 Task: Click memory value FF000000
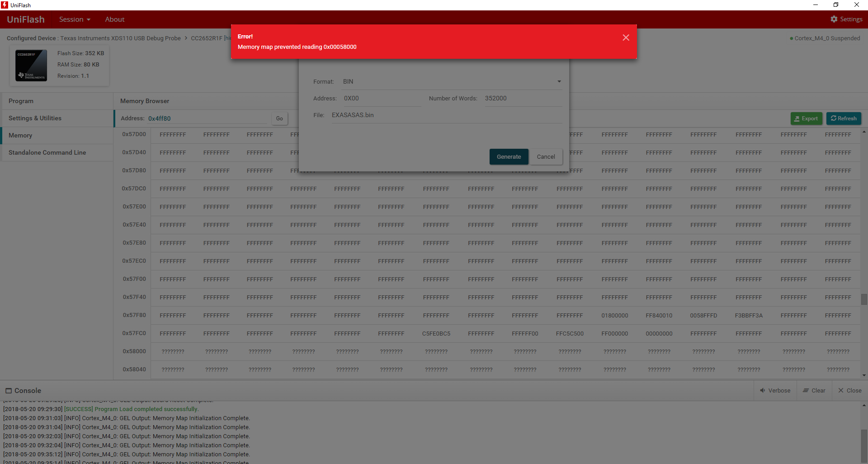614,333
